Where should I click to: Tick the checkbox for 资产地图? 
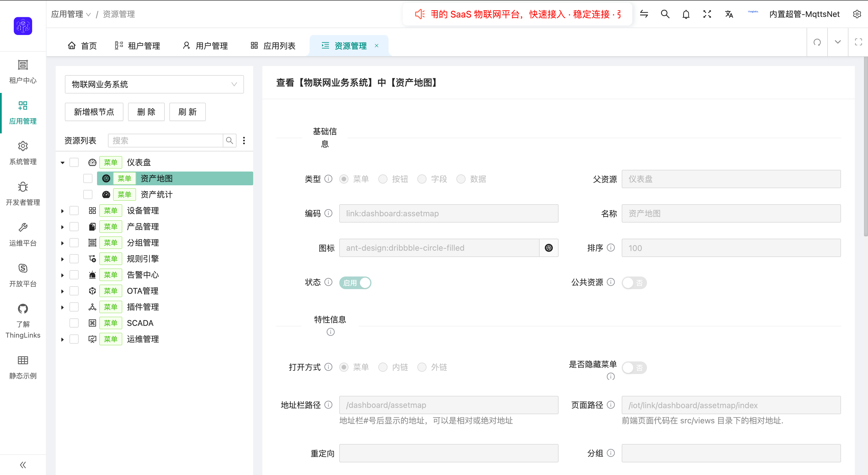[x=88, y=178]
